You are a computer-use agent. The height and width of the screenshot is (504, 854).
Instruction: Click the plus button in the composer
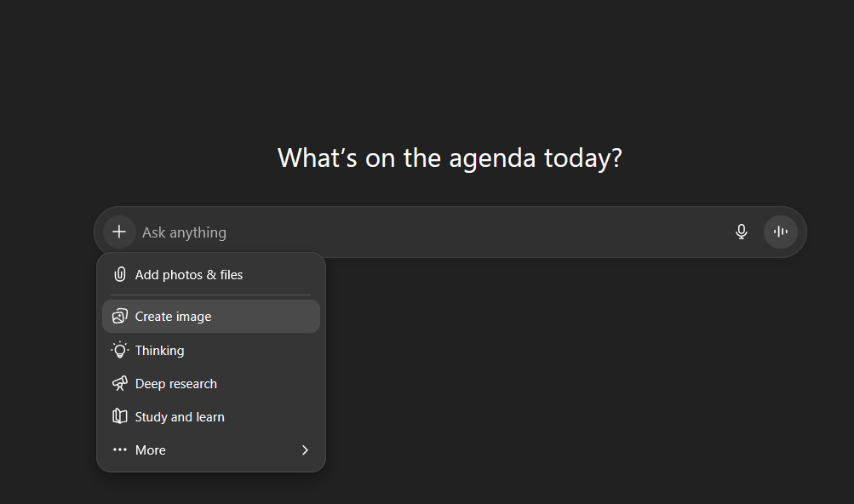pyautogui.click(x=119, y=232)
